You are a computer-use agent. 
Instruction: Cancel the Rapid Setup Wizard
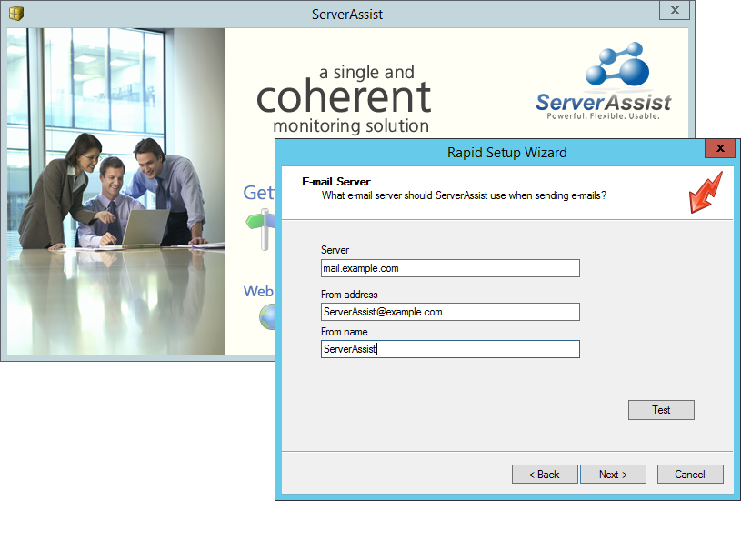coord(690,474)
